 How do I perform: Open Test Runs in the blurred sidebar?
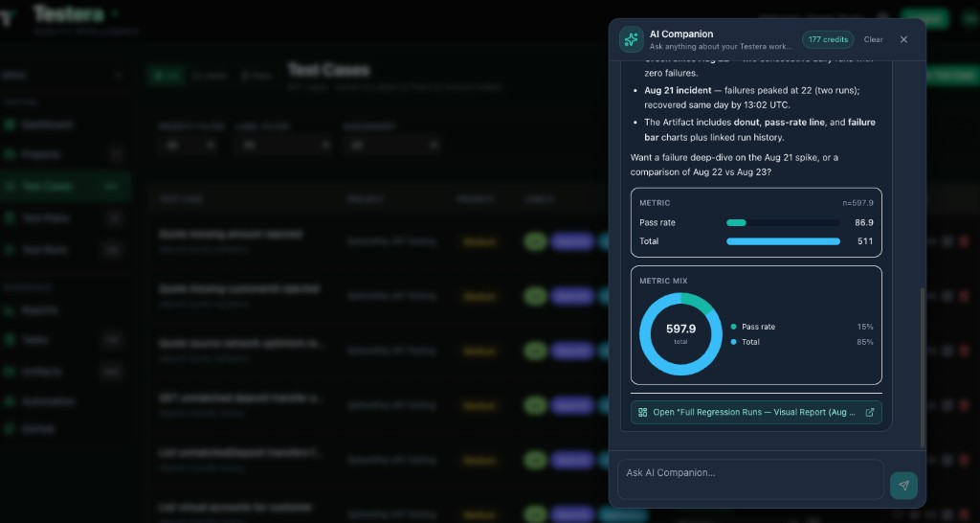pos(44,250)
